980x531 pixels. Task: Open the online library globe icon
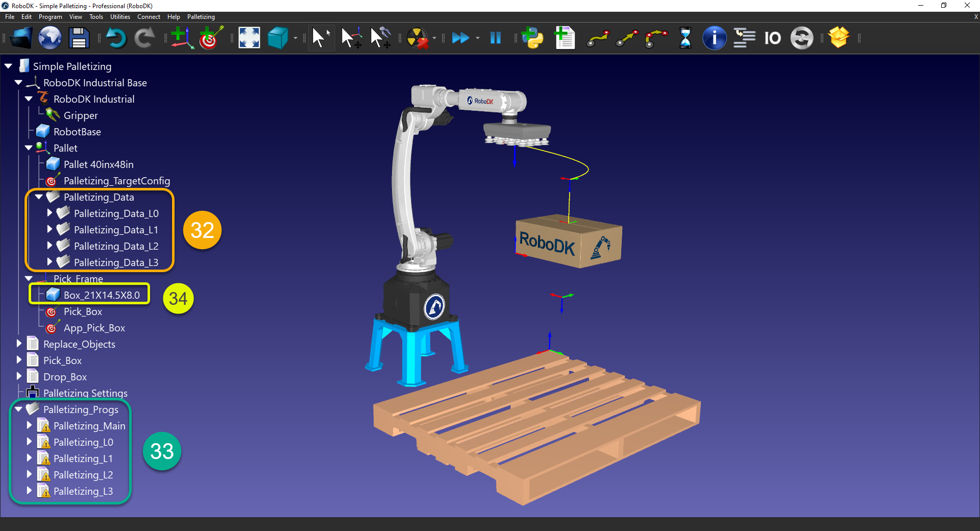tap(50, 37)
